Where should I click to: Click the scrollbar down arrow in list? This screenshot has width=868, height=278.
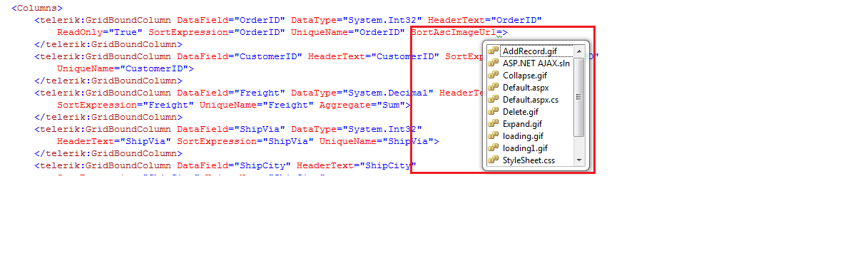[x=579, y=160]
